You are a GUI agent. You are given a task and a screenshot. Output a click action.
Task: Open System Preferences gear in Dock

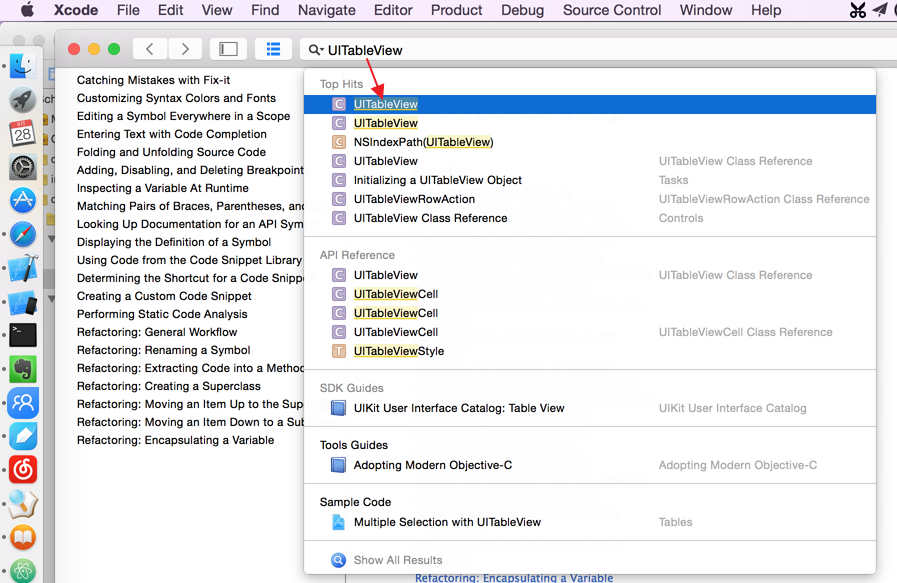point(23,167)
